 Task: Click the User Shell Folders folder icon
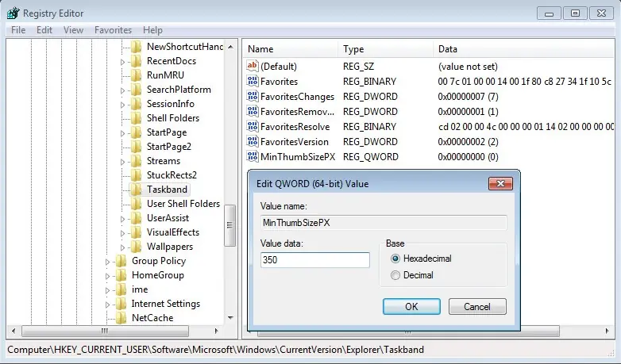[137, 203]
